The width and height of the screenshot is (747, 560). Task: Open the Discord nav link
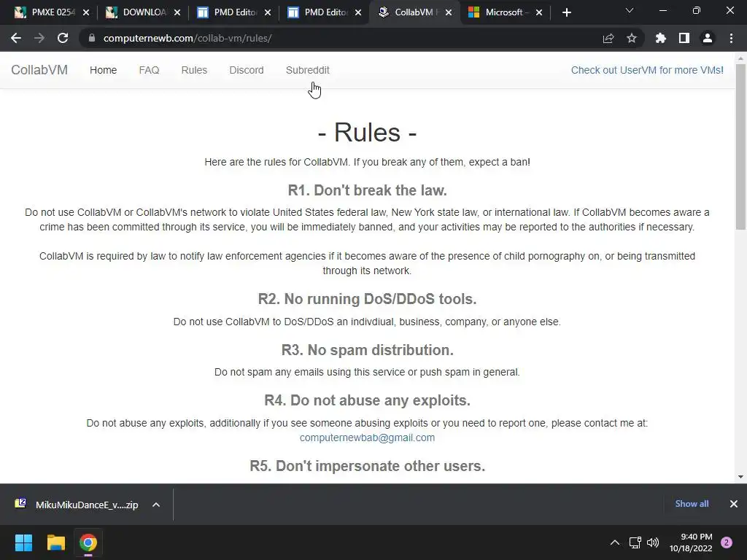pos(247,70)
